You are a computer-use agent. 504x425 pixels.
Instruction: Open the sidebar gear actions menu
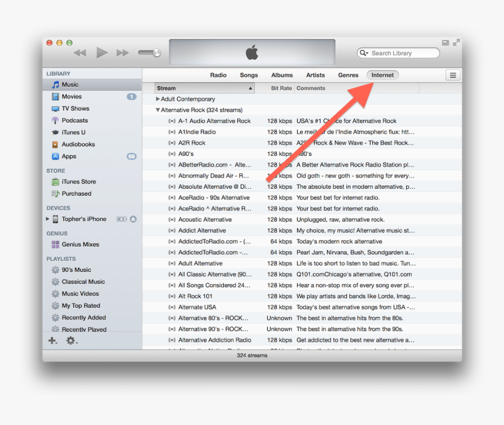(x=71, y=341)
